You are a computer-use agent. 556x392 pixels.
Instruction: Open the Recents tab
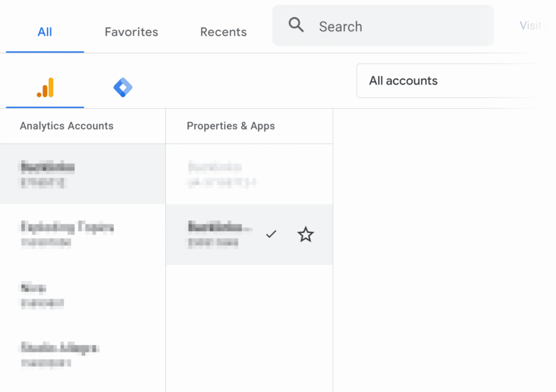(223, 32)
